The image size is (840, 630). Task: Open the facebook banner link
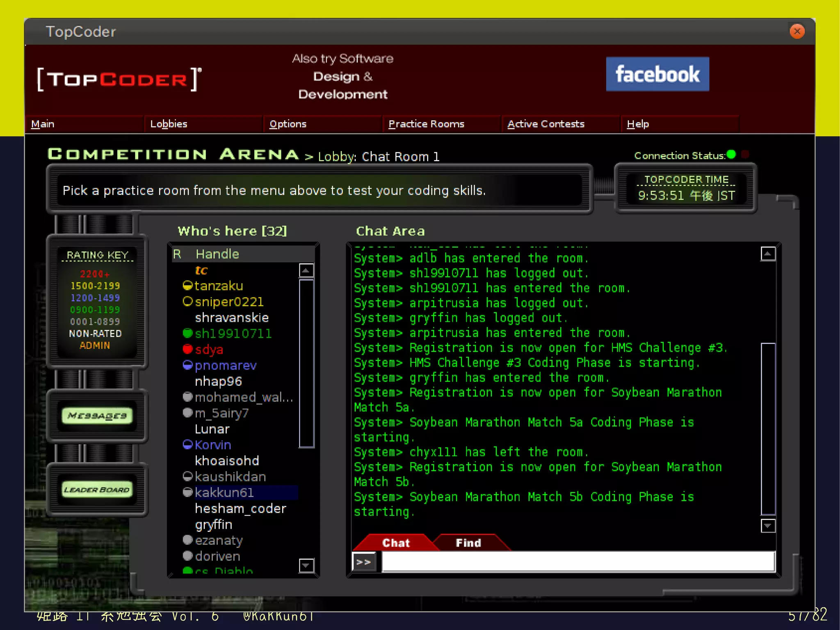click(657, 74)
